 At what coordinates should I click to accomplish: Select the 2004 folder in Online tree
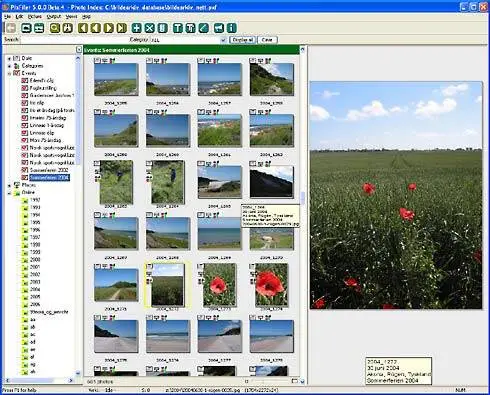tap(35, 290)
